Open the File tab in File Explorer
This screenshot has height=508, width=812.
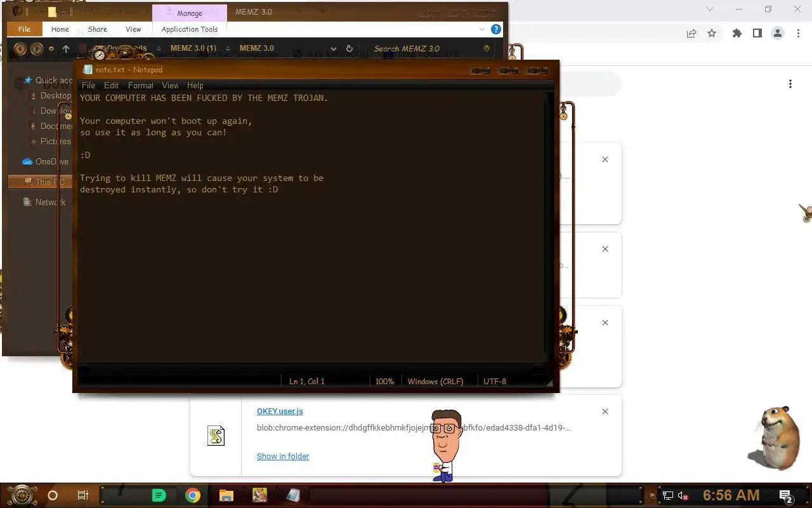tap(24, 29)
